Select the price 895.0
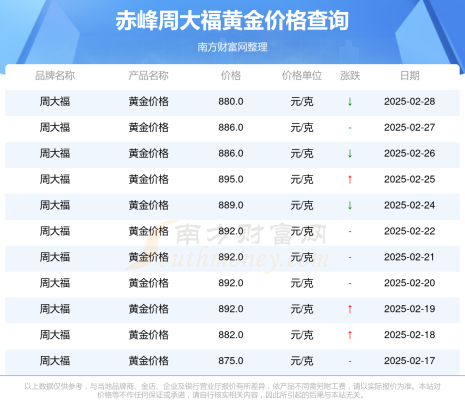Image resolution: width=465 pixels, height=400 pixels. (231, 179)
